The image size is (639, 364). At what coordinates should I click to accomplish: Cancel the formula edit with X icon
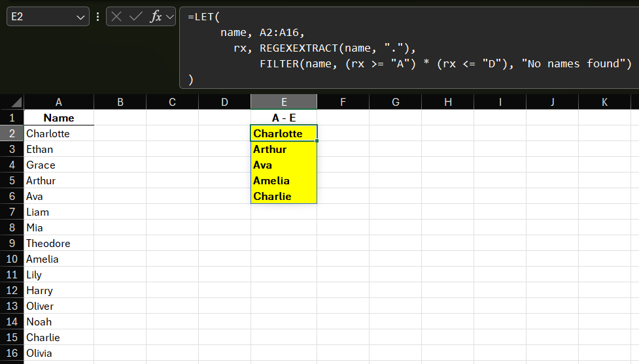116,17
